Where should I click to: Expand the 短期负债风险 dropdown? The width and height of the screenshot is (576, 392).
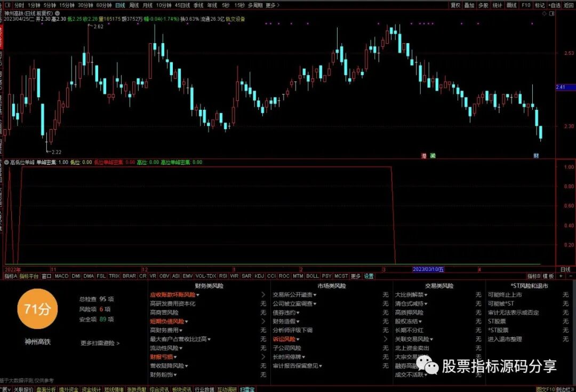click(x=186, y=322)
